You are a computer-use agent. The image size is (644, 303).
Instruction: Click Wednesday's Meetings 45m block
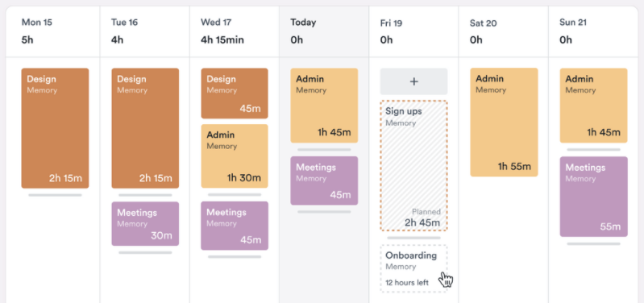click(235, 226)
